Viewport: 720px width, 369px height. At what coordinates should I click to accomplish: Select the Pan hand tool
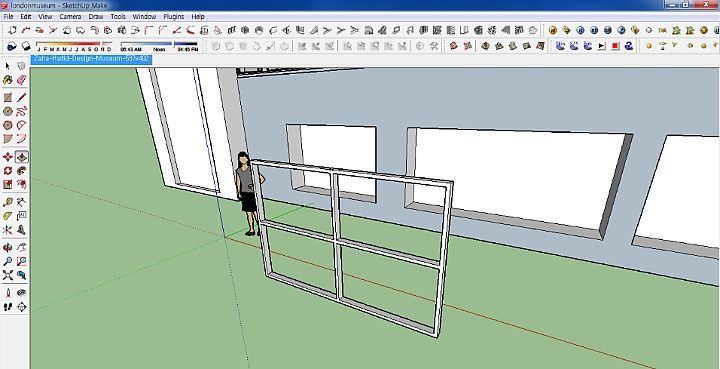pos(22,248)
